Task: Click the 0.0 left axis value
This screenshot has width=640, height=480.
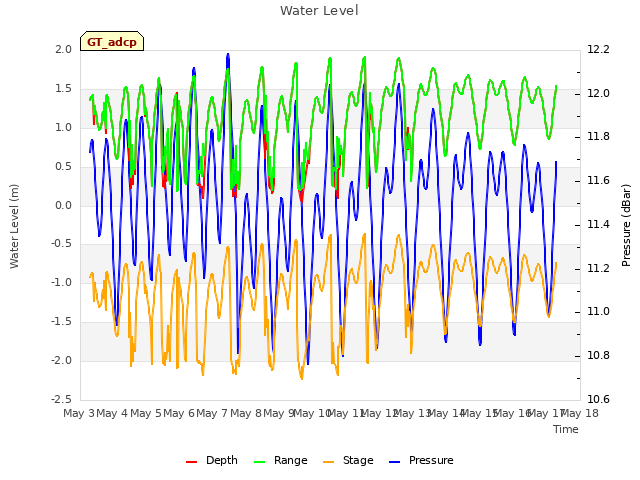Action: tap(63, 205)
